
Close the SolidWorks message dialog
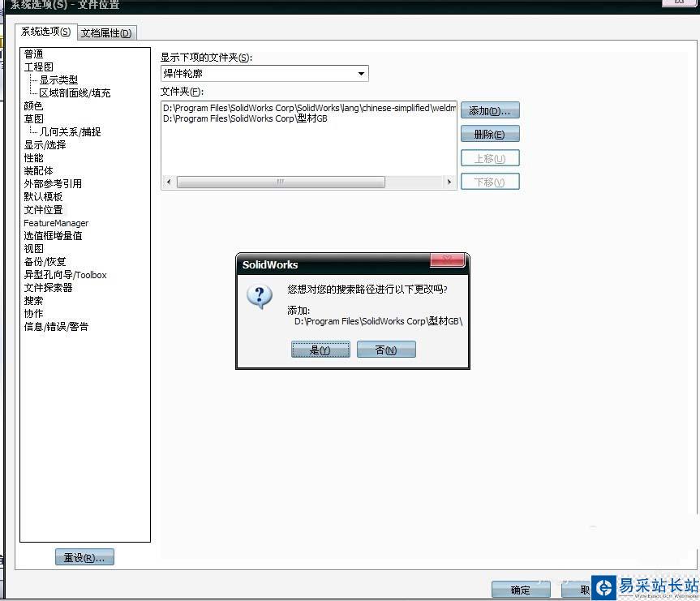447,260
